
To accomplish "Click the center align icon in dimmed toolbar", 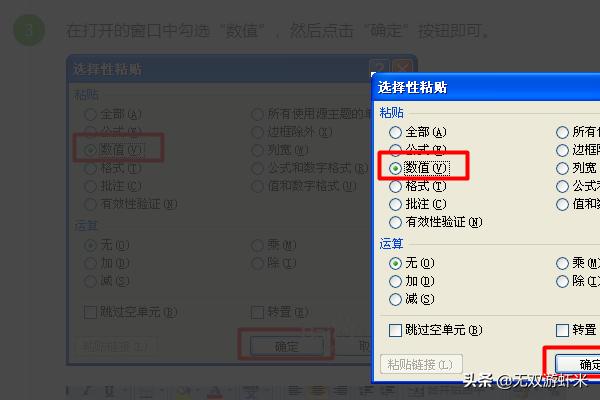I will click(x=317, y=391).
